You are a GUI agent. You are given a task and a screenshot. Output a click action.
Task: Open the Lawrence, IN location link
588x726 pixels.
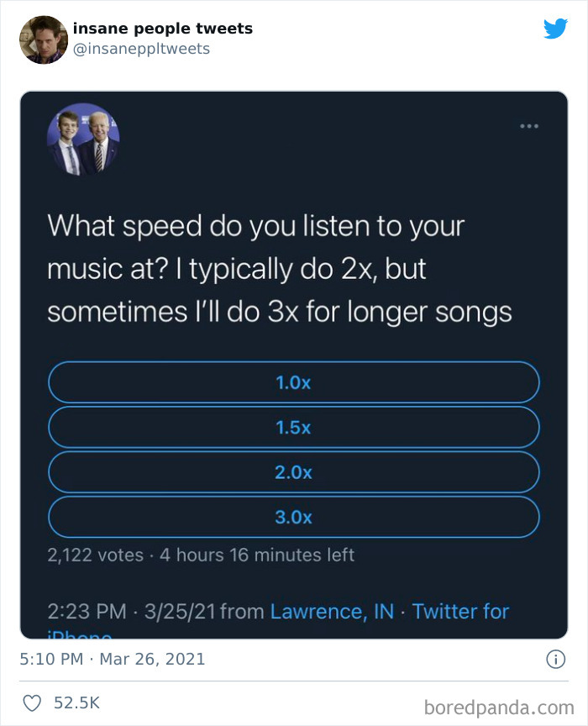coord(332,612)
